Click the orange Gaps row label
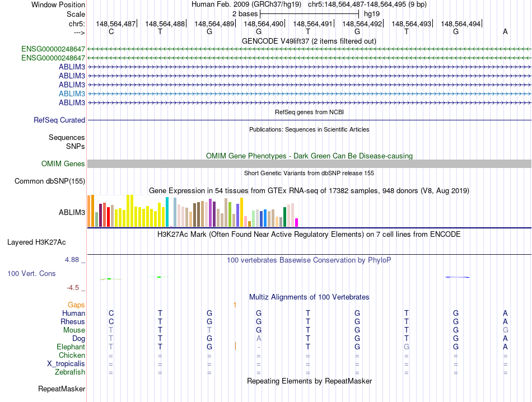 (x=76, y=305)
